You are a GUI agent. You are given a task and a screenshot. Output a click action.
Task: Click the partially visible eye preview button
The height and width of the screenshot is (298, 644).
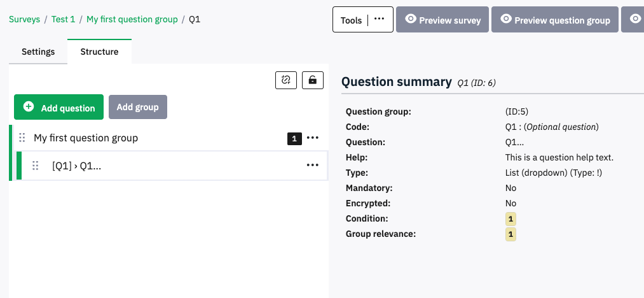pyautogui.click(x=635, y=19)
